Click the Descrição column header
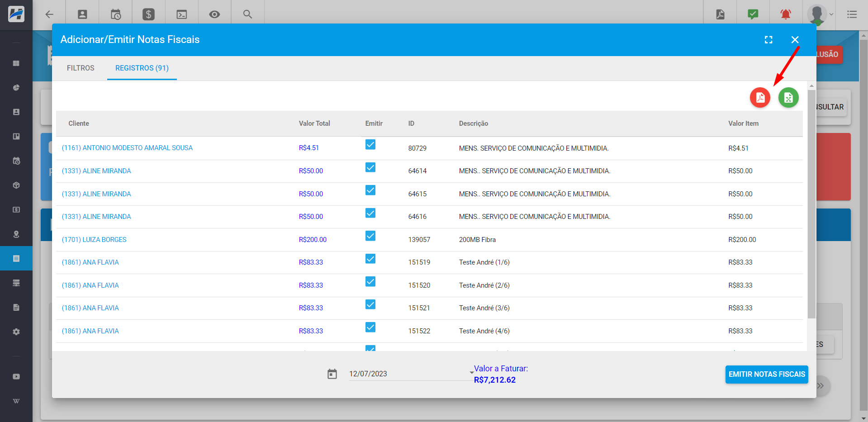Image resolution: width=868 pixels, height=422 pixels. 474,123
